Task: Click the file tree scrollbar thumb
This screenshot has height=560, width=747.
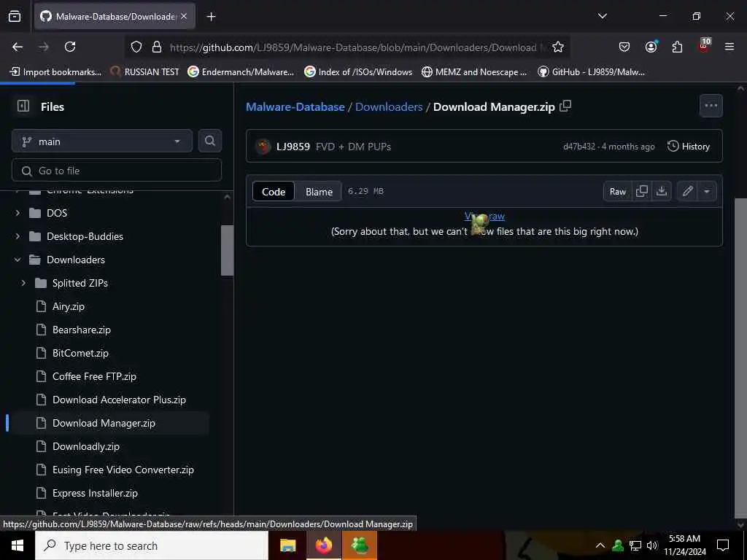Action: tap(228, 250)
